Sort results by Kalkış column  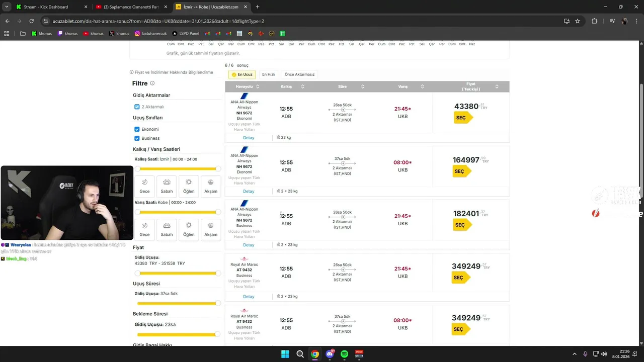[292, 86]
